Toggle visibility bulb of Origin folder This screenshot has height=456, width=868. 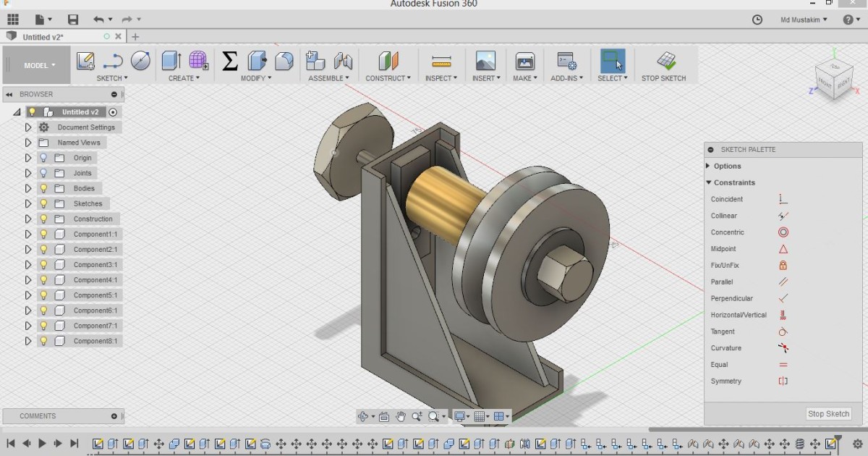pyautogui.click(x=43, y=158)
